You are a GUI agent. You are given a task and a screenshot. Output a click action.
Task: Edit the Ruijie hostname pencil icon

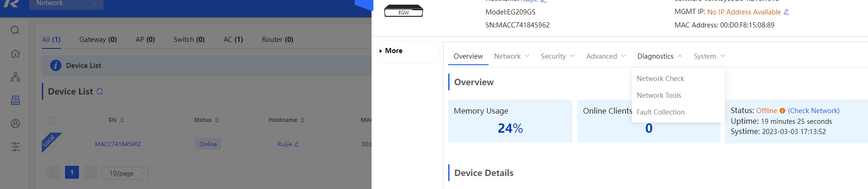point(296,144)
